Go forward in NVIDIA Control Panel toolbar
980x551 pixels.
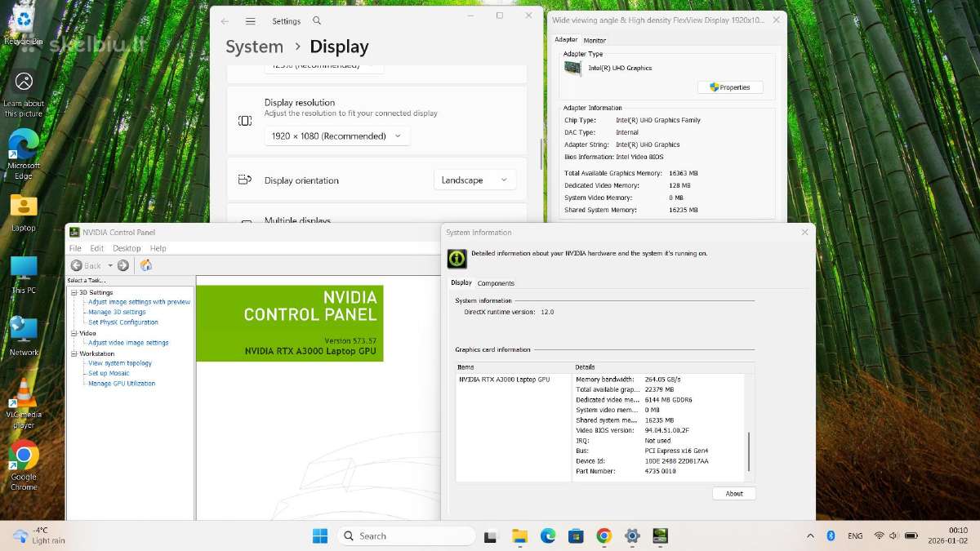[123, 265]
